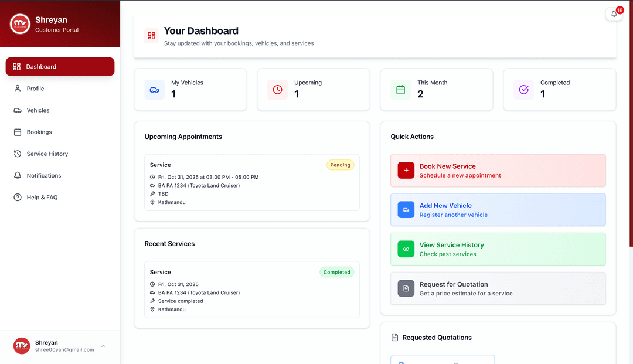Screen dimensions: 633x364
Task: Click the Request for Quotation button
Action: [498, 288]
